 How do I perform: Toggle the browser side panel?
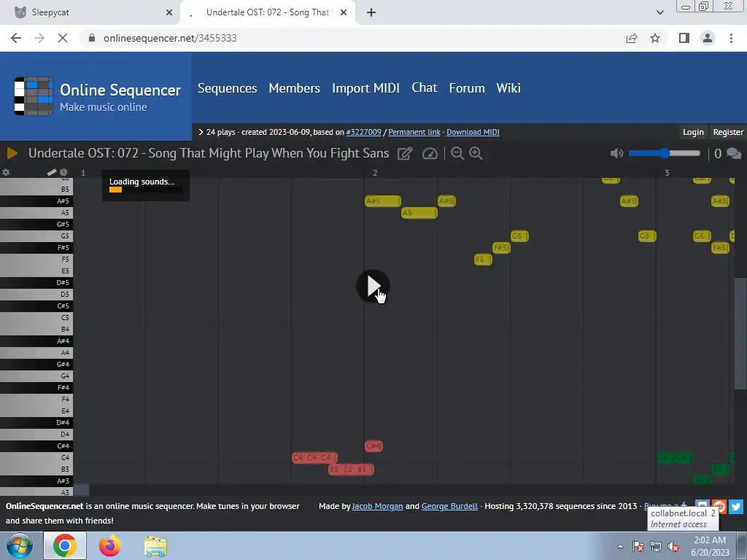click(684, 38)
